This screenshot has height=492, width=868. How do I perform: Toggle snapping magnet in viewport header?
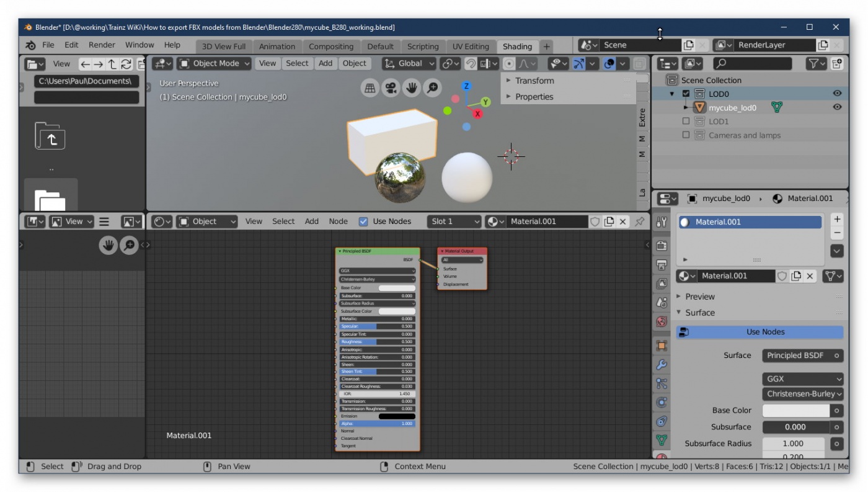(x=471, y=63)
